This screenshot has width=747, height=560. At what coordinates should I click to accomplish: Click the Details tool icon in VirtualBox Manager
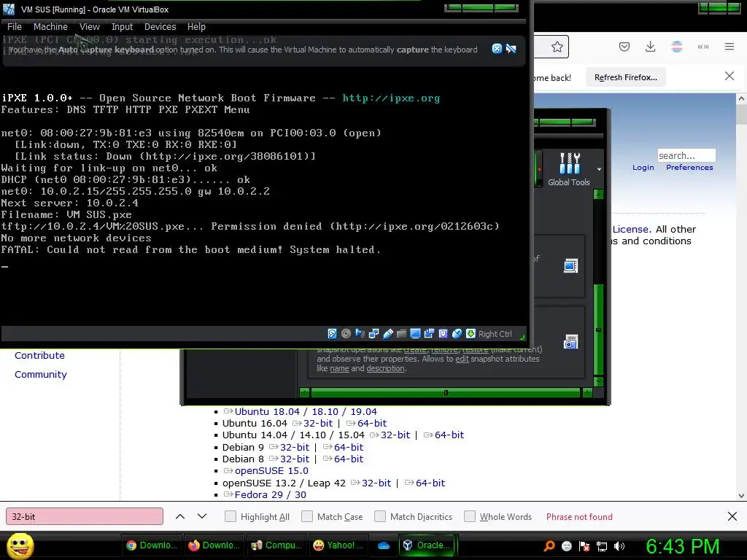[570, 265]
